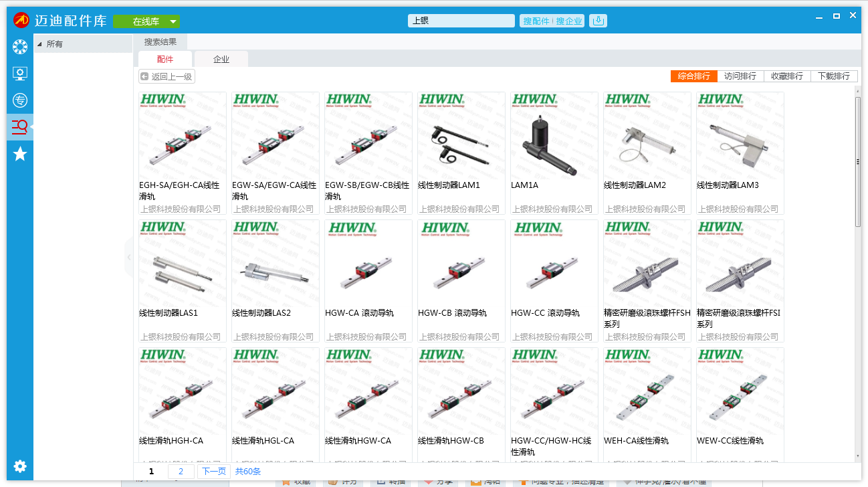The height and width of the screenshot is (487, 868).
Task: Open 线性滑轨HGW-CA thumbnail
Action: (368, 391)
